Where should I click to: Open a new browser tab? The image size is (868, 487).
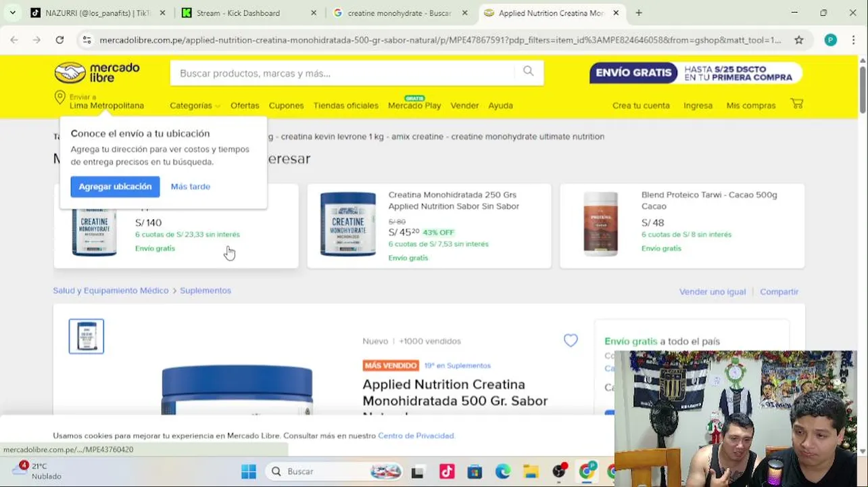639,13
